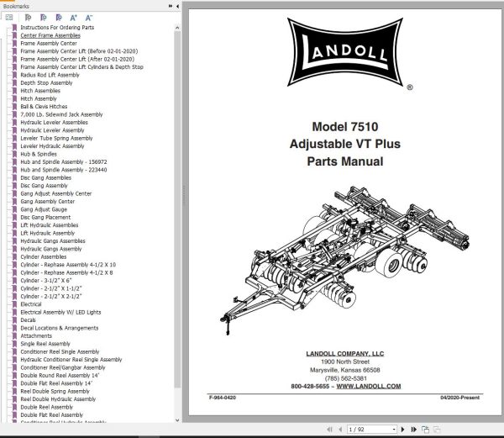Select Cylinder Assemblies bookmark

[44, 256]
